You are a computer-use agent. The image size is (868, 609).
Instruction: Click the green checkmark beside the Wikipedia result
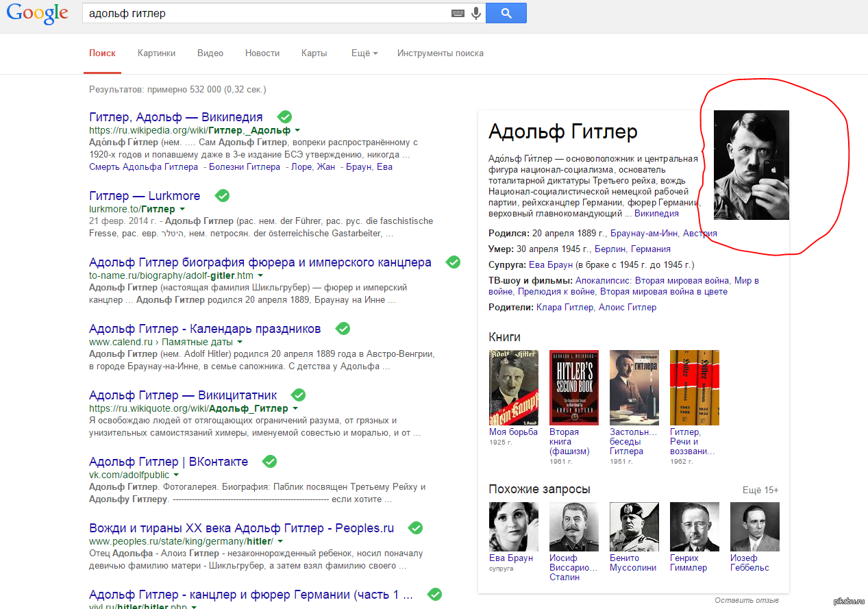coord(284,116)
